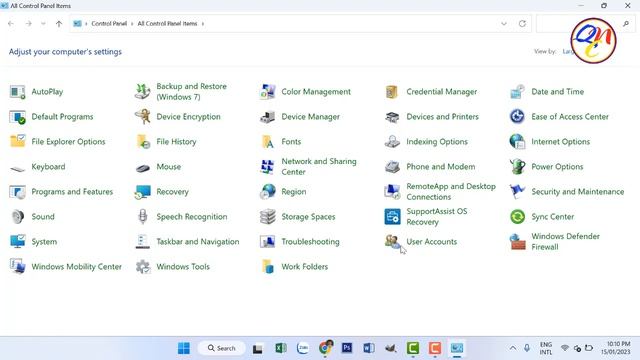Open Word from the taskbar
This screenshot has width=640, height=360.
pyautogui.click(x=369, y=348)
